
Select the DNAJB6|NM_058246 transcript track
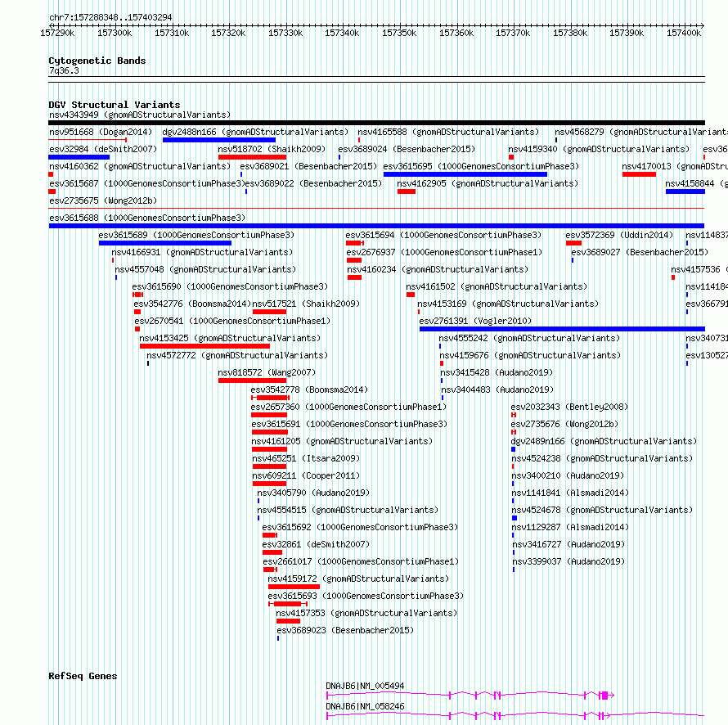[x=515, y=716]
